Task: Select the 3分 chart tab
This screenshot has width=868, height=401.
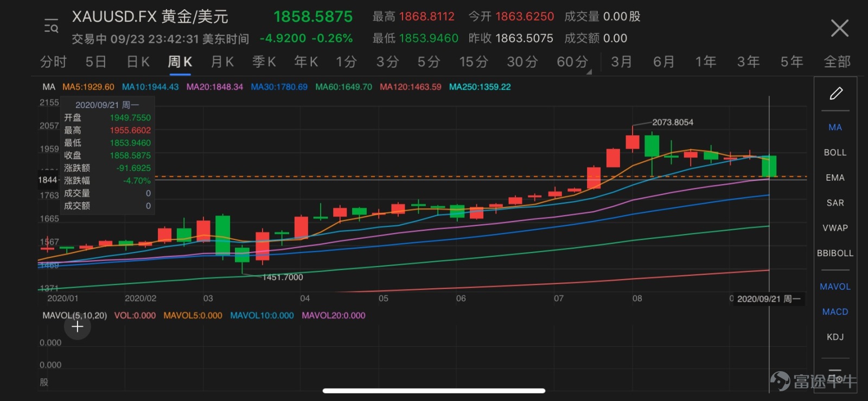Action: point(388,62)
